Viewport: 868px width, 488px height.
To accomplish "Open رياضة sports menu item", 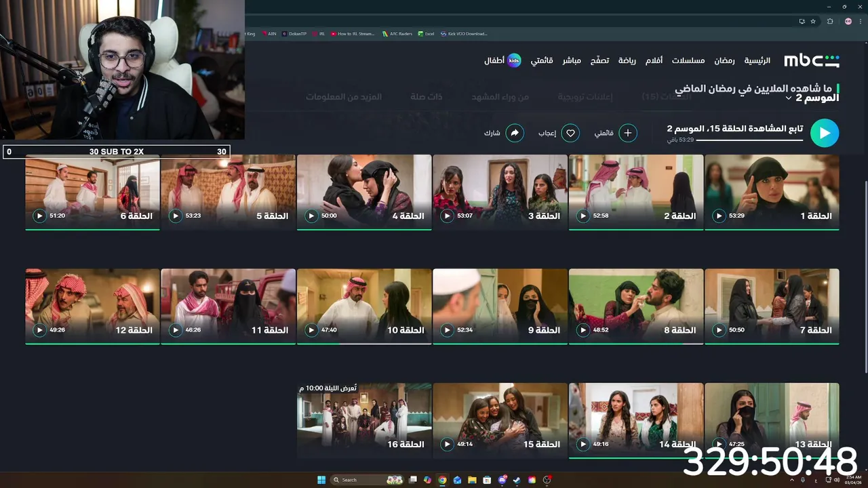I will [627, 60].
